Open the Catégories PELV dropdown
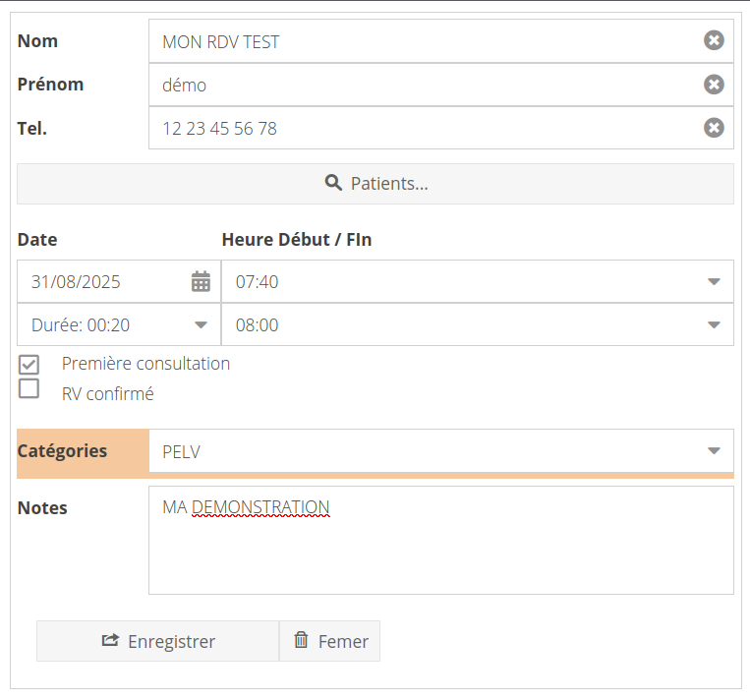The width and height of the screenshot is (750, 700). (714, 451)
